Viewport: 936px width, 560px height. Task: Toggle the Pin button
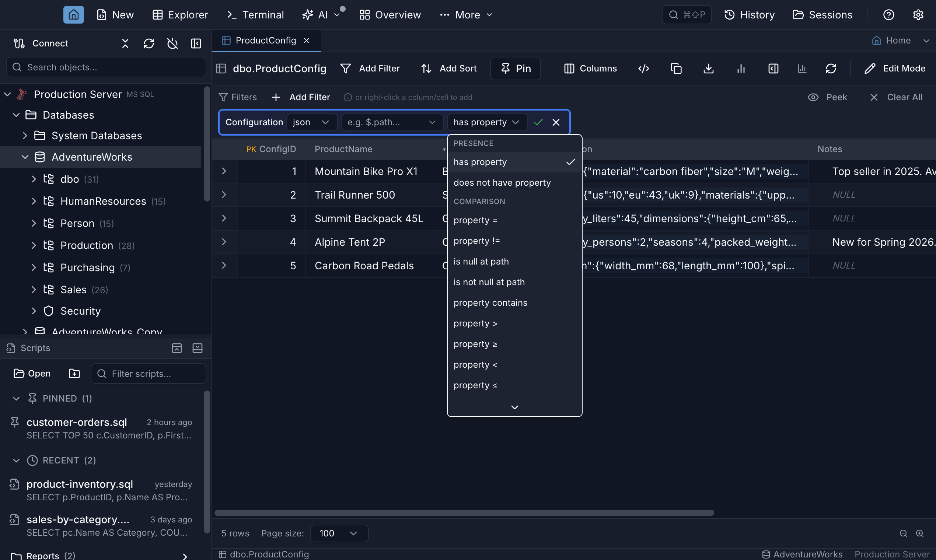coord(515,68)
